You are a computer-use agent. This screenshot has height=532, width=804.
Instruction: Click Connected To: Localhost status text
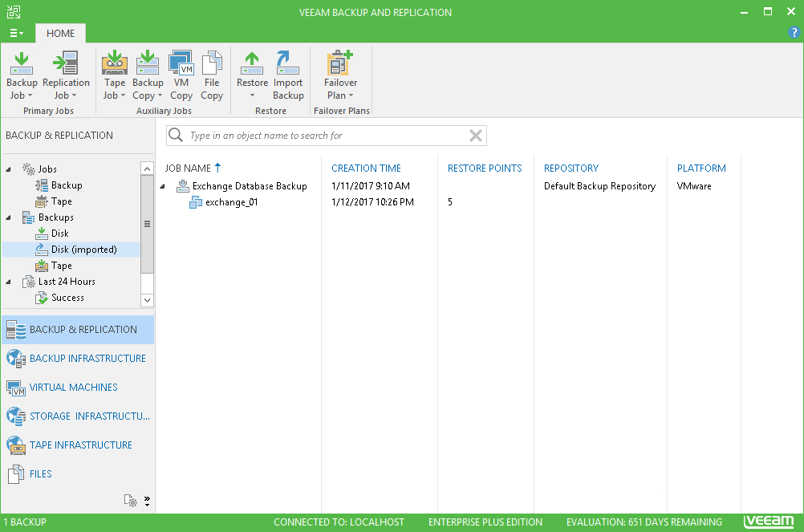(339, 522)
